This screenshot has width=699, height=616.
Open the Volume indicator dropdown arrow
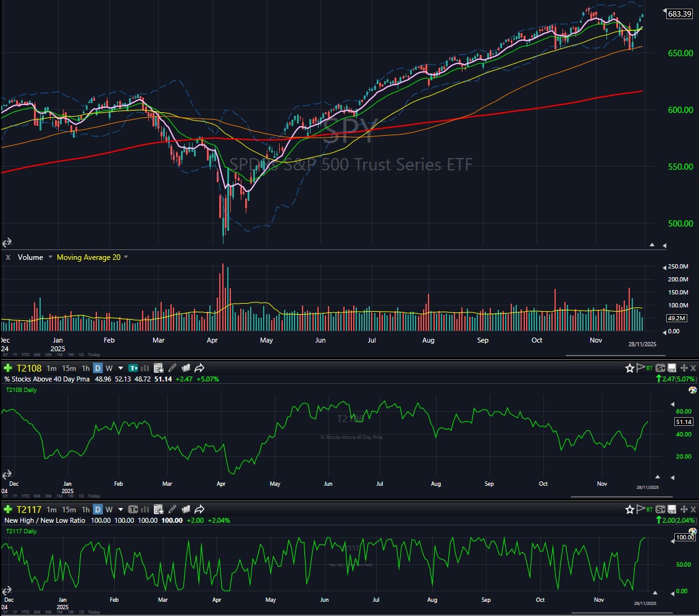50,257
